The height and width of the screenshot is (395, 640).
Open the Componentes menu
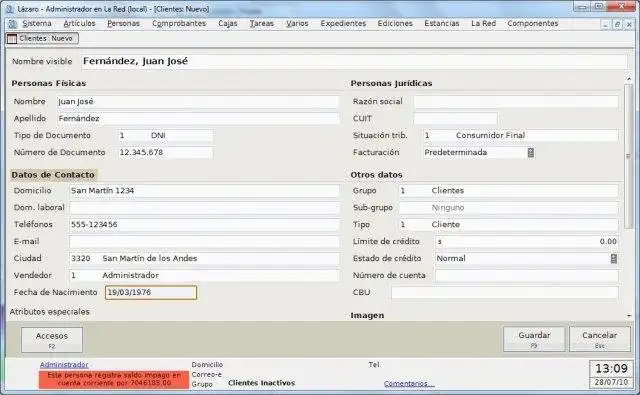pyautogui.click(x=533, y=24)
